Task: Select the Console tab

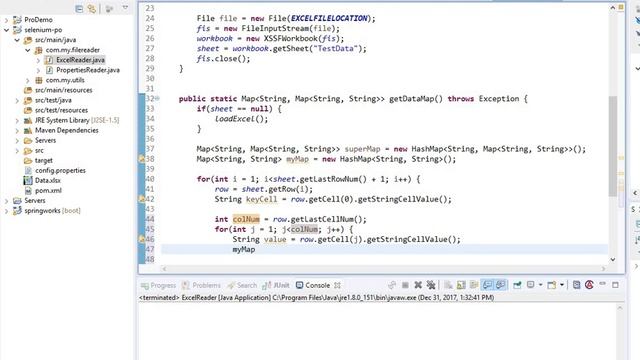Action: click(x=313, y=285)
